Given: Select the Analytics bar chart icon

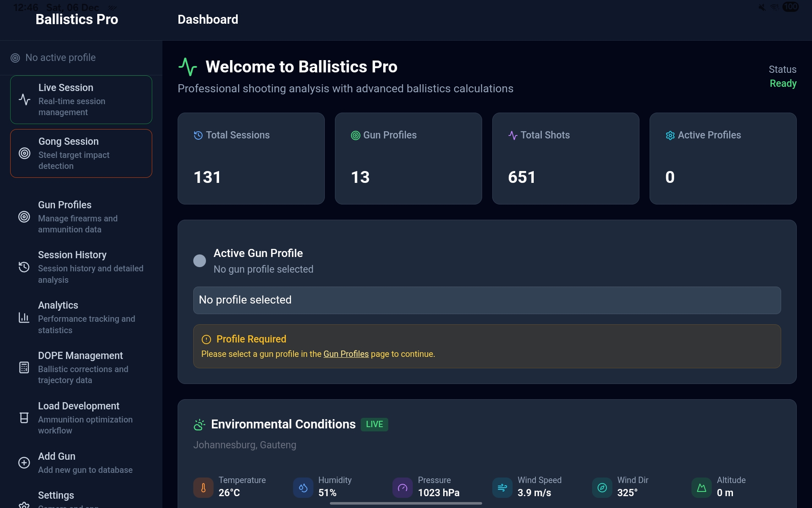Looking at the screenshot, I should point(24,317).
